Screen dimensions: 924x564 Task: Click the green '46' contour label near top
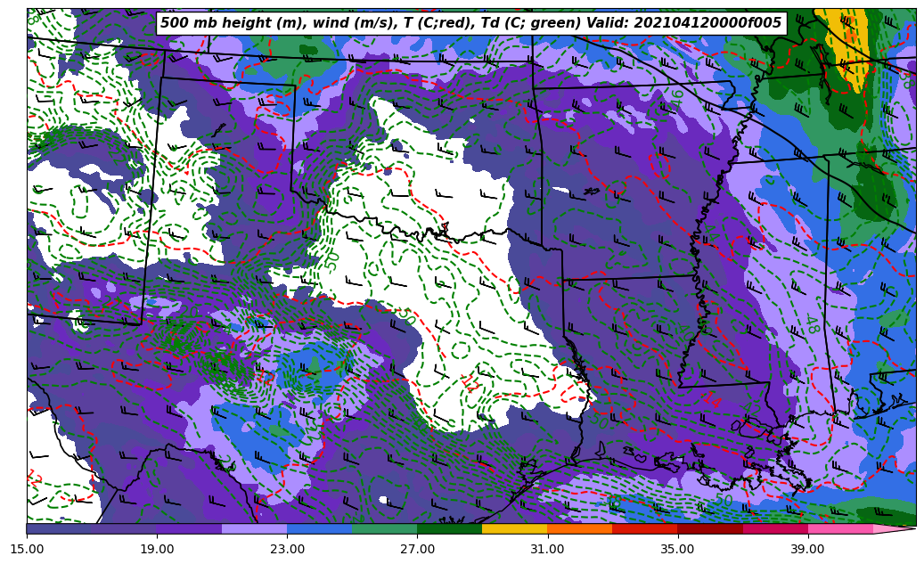point(676,98)
